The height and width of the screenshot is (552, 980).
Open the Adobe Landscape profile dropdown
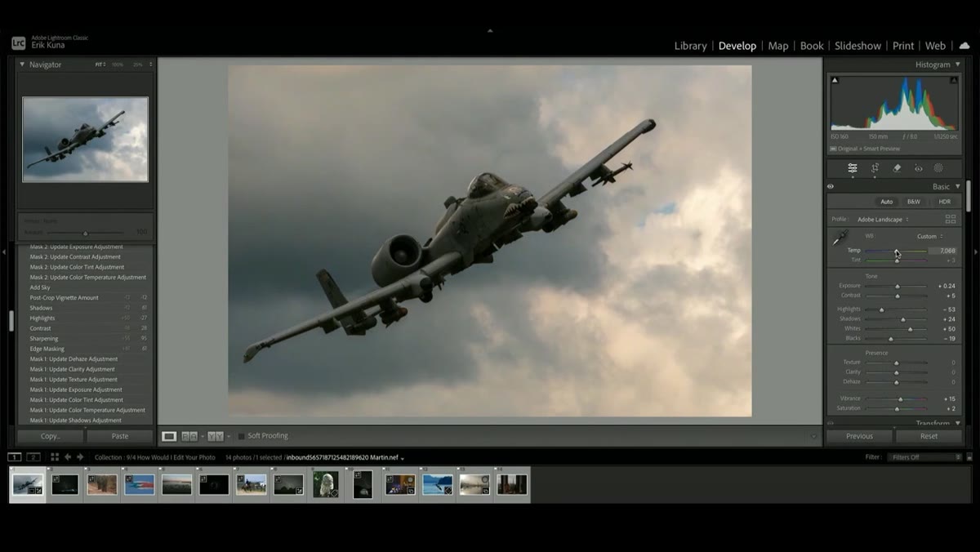point(883,220)
